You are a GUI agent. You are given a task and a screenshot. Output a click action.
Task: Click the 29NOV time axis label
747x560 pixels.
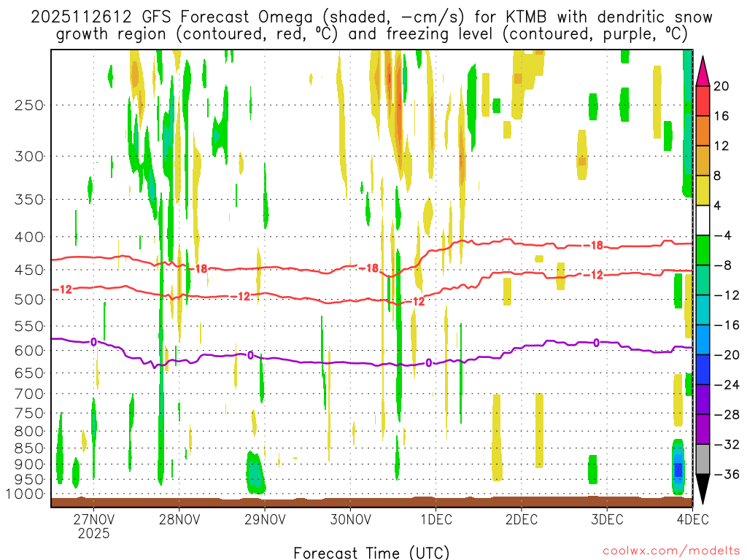[265, 519]
